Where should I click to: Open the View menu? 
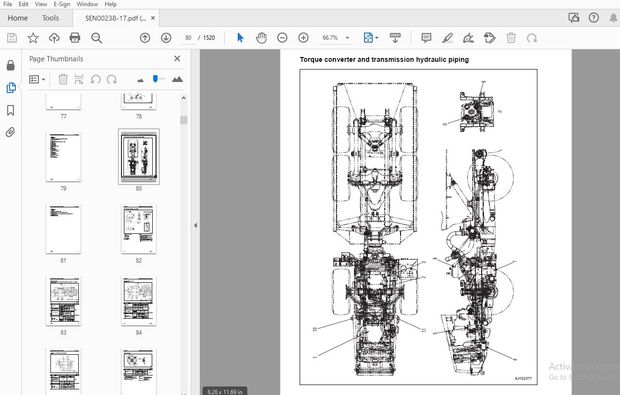pyautogui.click(x=41, y=4)
